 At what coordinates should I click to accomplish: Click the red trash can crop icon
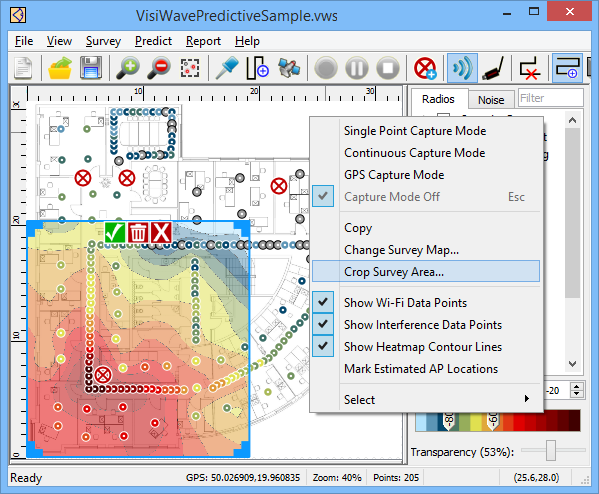click(x=138, y=232)
